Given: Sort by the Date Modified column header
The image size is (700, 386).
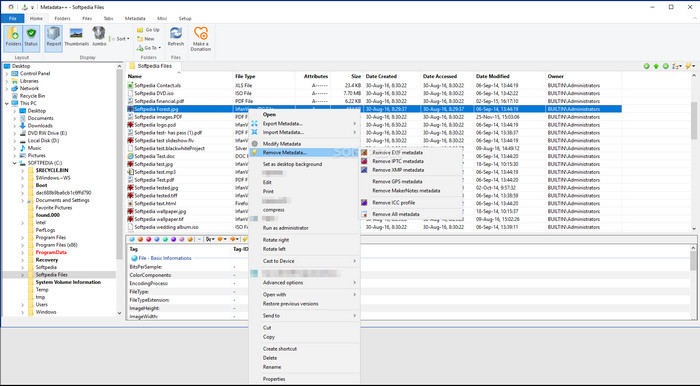Looking at the screenshot, I should tap(509, 76).
